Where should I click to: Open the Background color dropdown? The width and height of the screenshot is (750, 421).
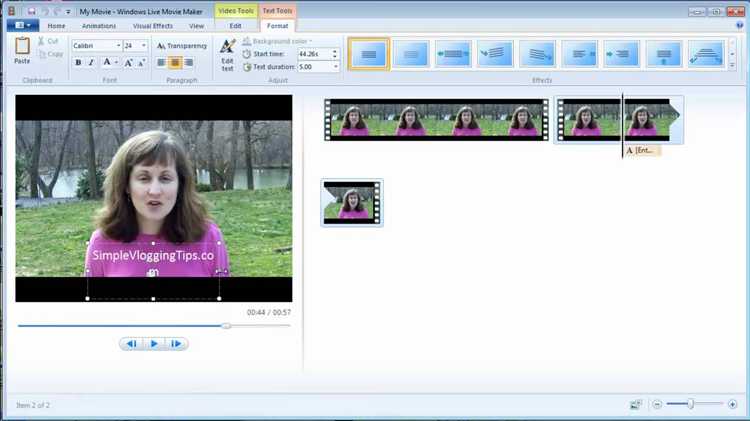pyautogui.click(x=277, y=41)
